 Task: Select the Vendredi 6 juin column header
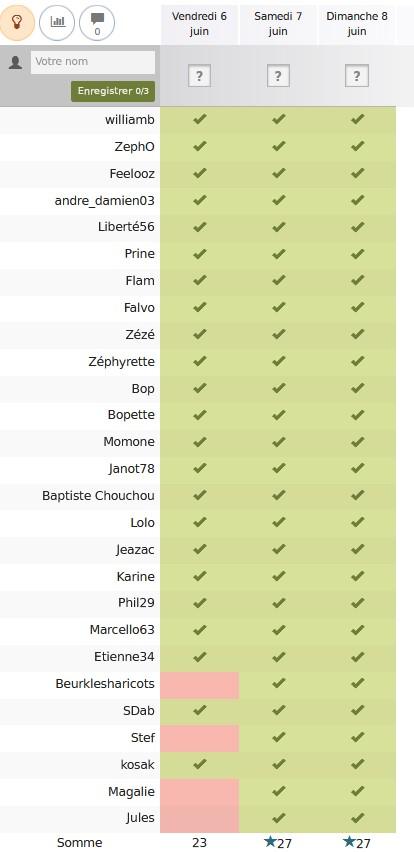tap(199, 23)
